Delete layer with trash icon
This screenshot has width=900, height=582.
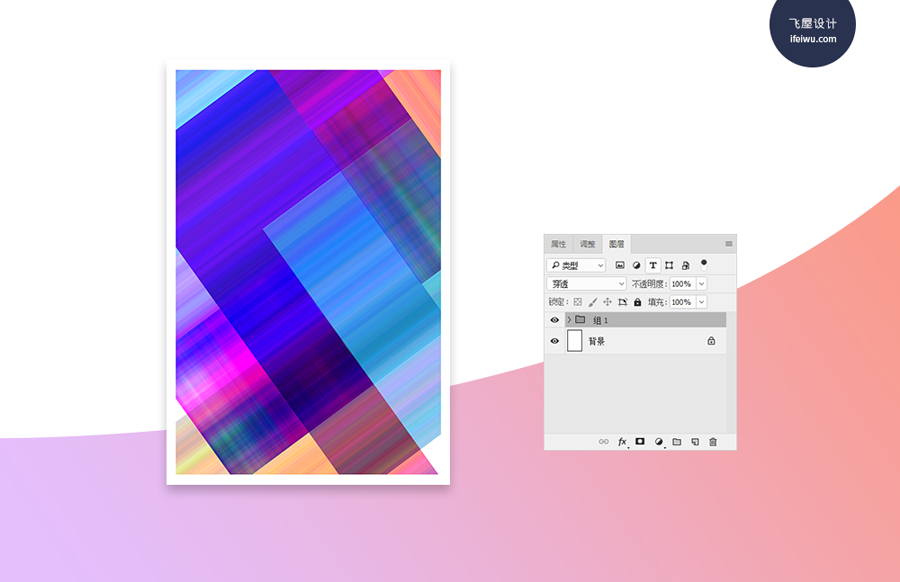click(x=713, y=441)
